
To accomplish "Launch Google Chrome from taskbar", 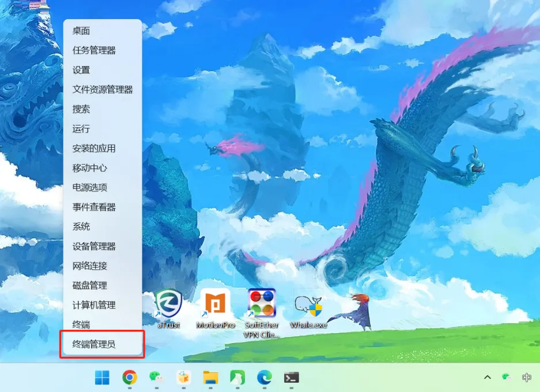I will [130, 378].
